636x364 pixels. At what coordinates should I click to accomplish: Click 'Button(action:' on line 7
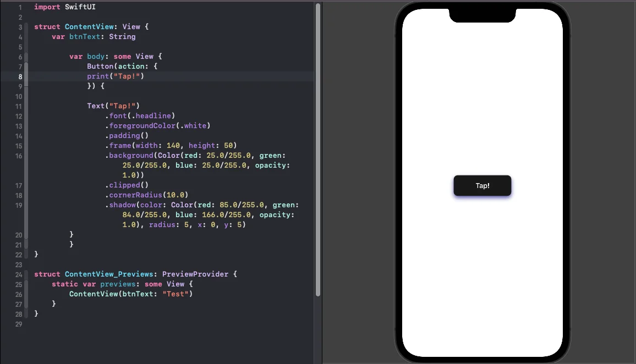(118, 66)
